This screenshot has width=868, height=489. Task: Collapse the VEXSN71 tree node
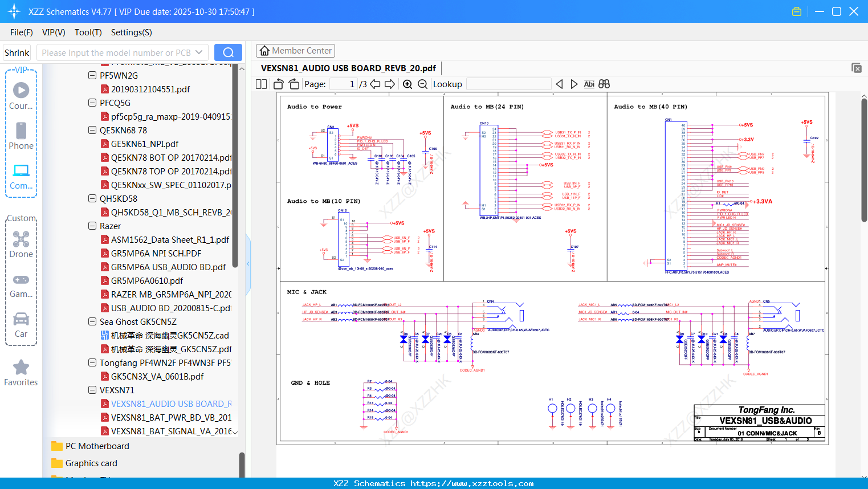pyautogui.click(x=92, y=390)
